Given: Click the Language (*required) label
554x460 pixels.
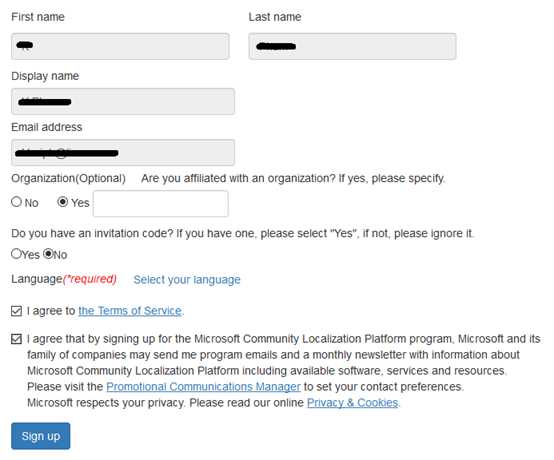Looking at the screenshot, I should coord(64,279).
